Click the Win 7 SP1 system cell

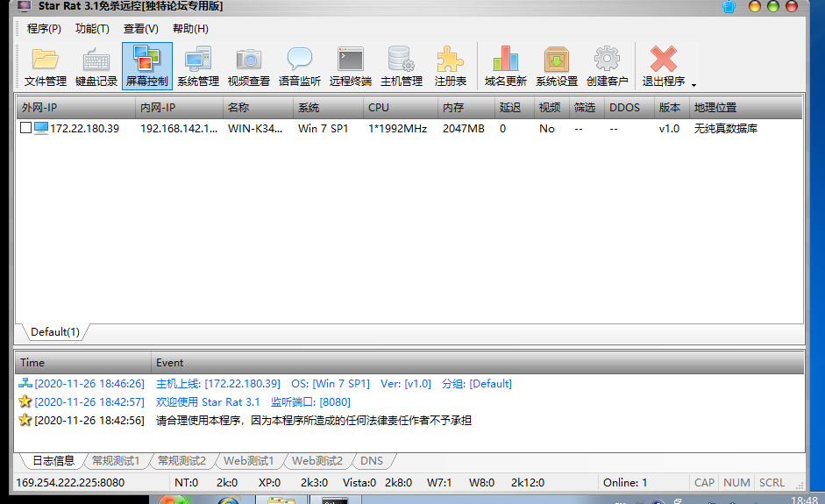323,128
